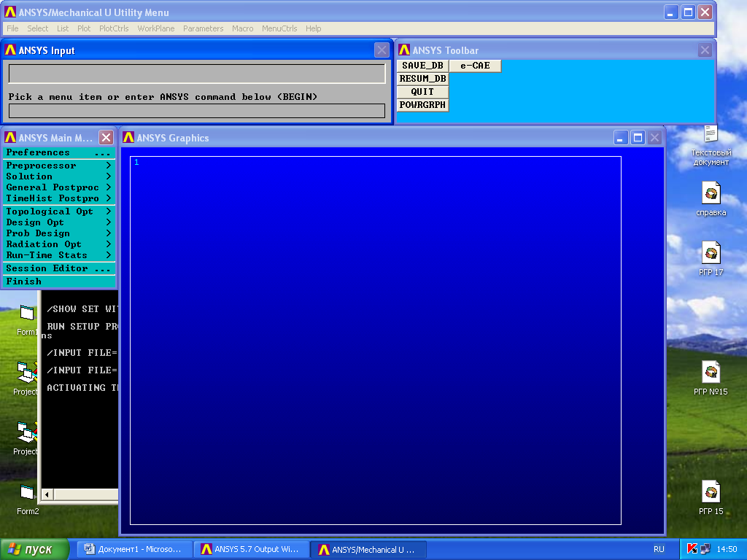The width and height of the screenshot is (747, 560).
Task: Expand the TimeHist Postpro submenu
Action: [59, 198]
